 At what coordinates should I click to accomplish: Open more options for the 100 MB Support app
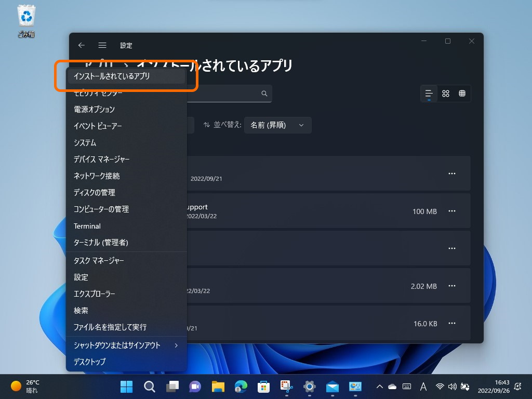[451, 211]
